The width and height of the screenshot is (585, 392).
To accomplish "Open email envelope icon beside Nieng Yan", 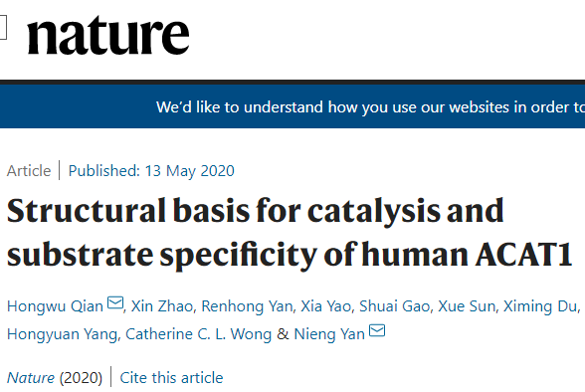I will [x=377, y=330].
